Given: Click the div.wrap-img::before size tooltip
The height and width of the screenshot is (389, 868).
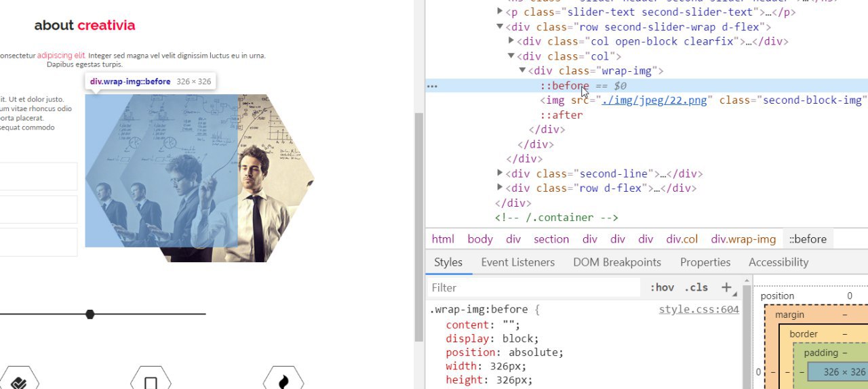Looking at the screenshot, I should pos(151,81).
